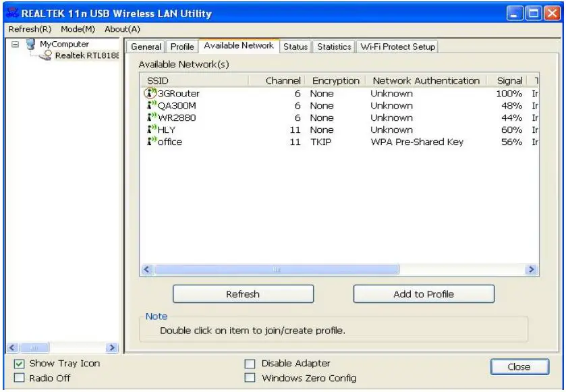
Task: Open the Mode(M) menu
Action: point(78,29)
